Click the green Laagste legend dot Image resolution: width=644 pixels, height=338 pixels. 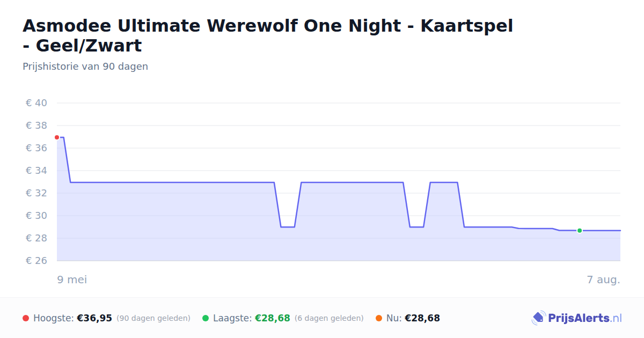click(206, 318)
